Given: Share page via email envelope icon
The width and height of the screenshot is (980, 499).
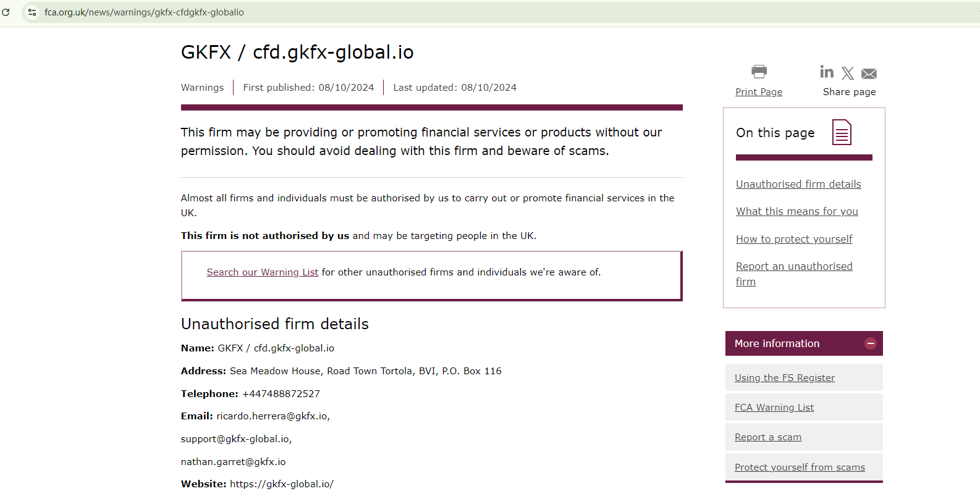Looking at the screenshot, I should (869, 74).
